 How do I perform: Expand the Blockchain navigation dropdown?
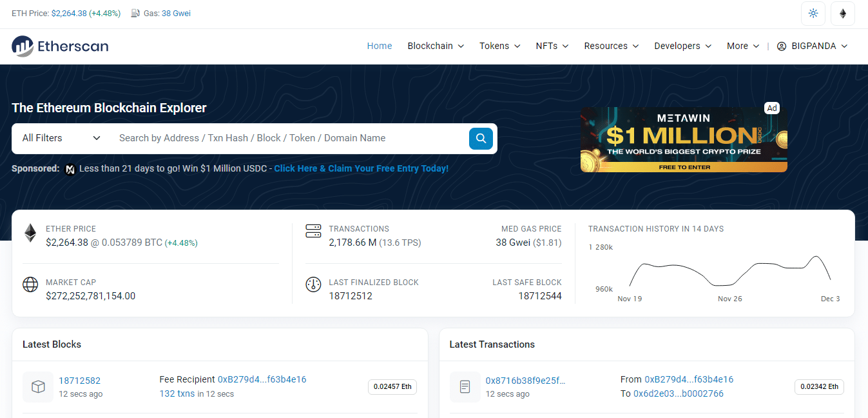(435, 46)
